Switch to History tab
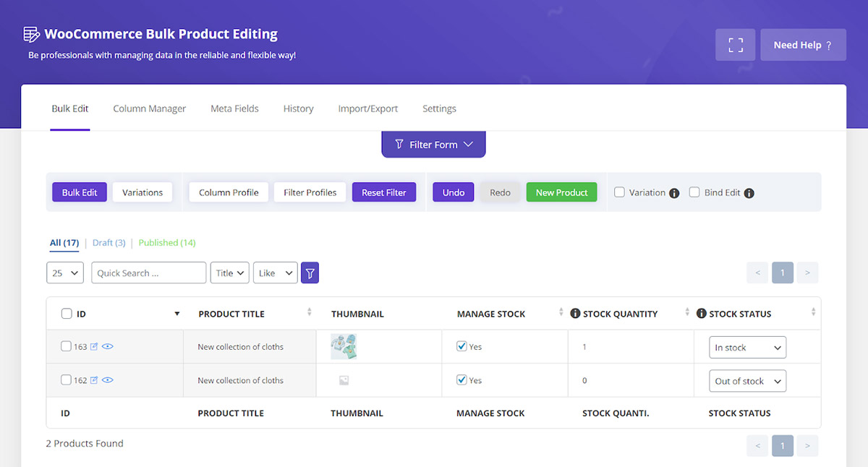This screenshot has width=868, height=467. pos(298,108)
